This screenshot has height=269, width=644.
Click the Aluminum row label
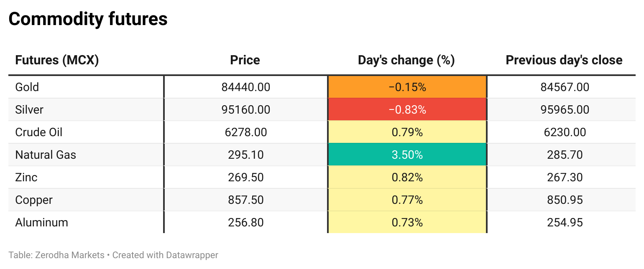pos(41,223)
